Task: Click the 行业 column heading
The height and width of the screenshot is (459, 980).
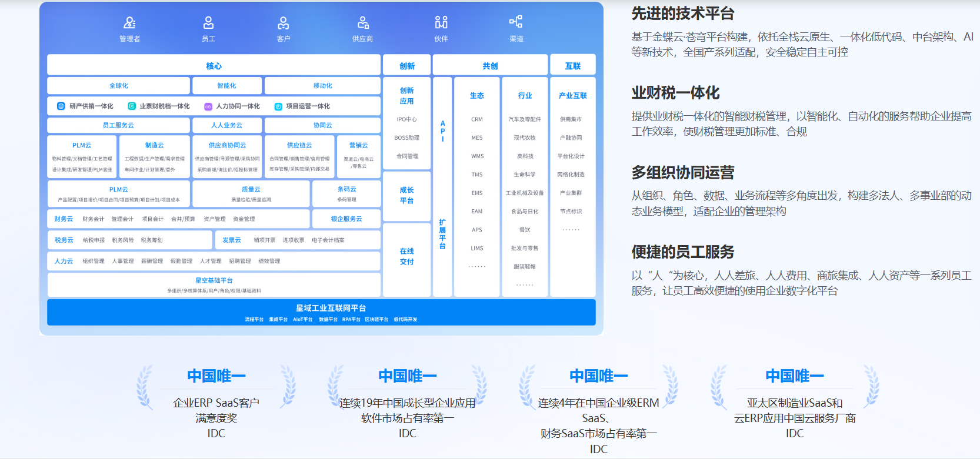Action: 525,95
